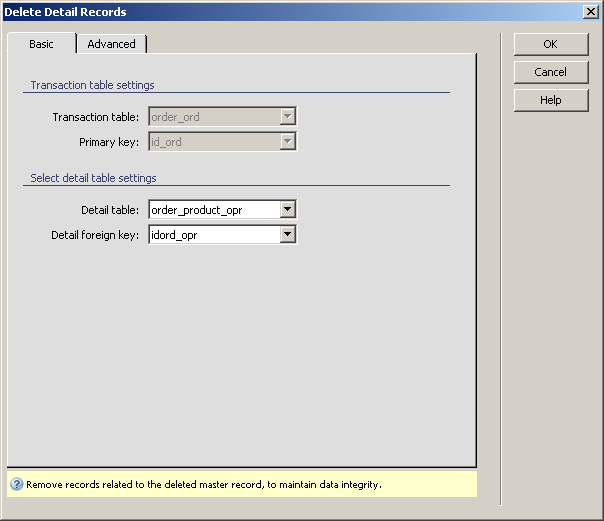
Task: Click the 'Select detail table settings' heading
Action: 93,178
